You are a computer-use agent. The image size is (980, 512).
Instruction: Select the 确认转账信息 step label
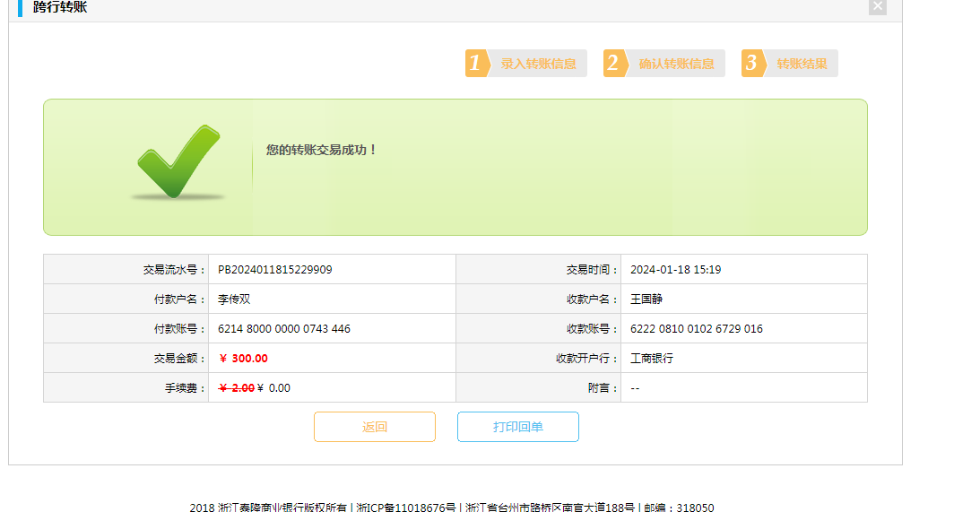click(676, 64)
